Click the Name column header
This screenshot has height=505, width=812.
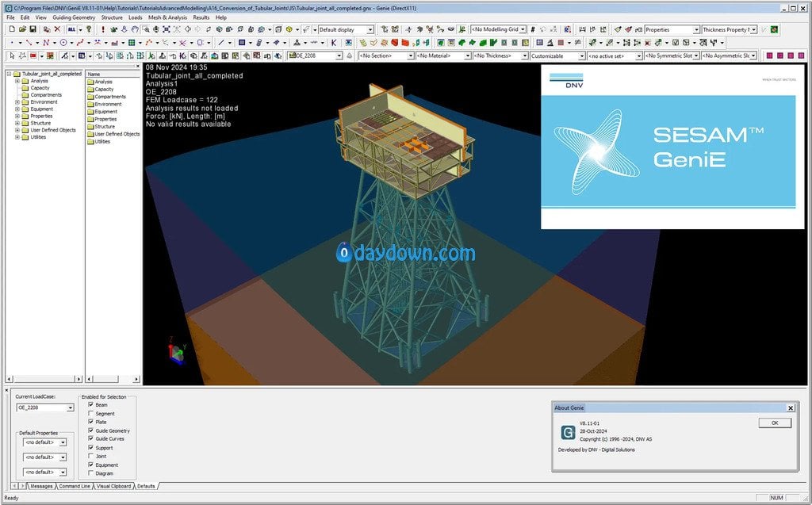tap(113, 74)
